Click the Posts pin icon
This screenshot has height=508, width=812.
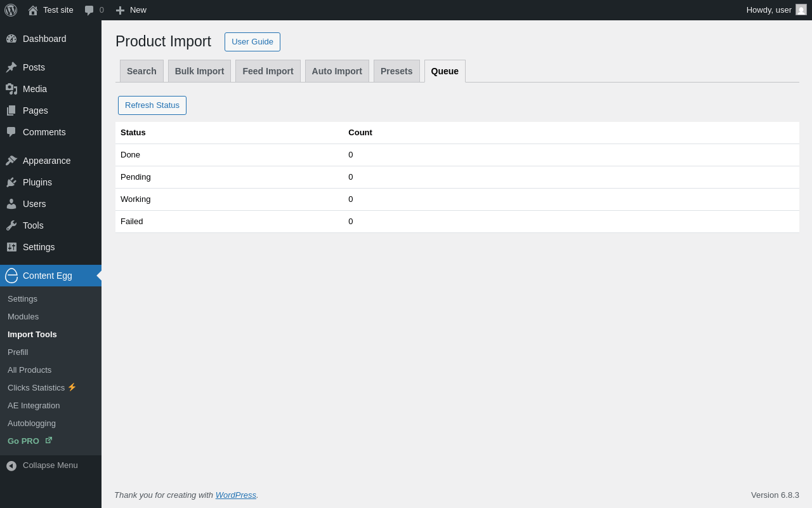pyautogui.click(x=11, y=67)
